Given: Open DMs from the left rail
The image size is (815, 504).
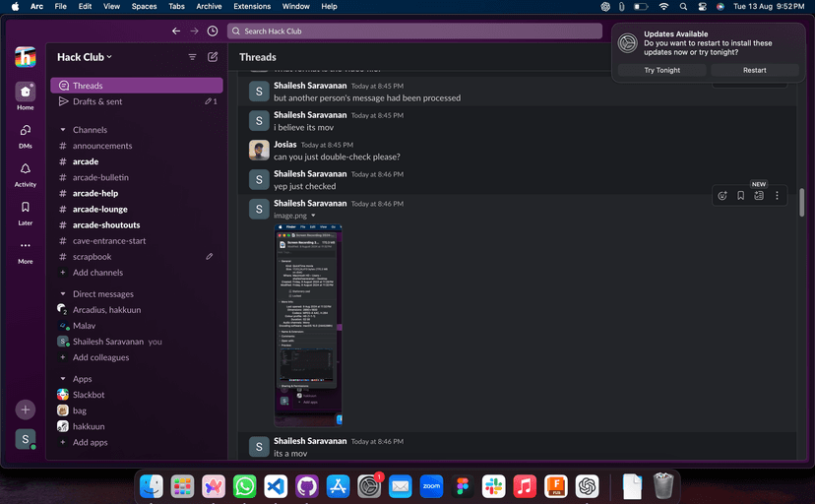Looking at the screenshot, I should [26, 135].
